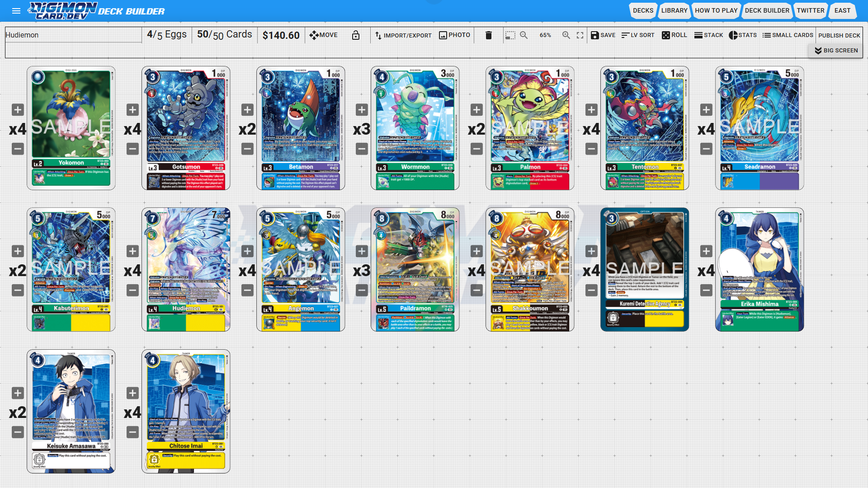Toggle the padlock lock icon

click(x=356, y=35)
